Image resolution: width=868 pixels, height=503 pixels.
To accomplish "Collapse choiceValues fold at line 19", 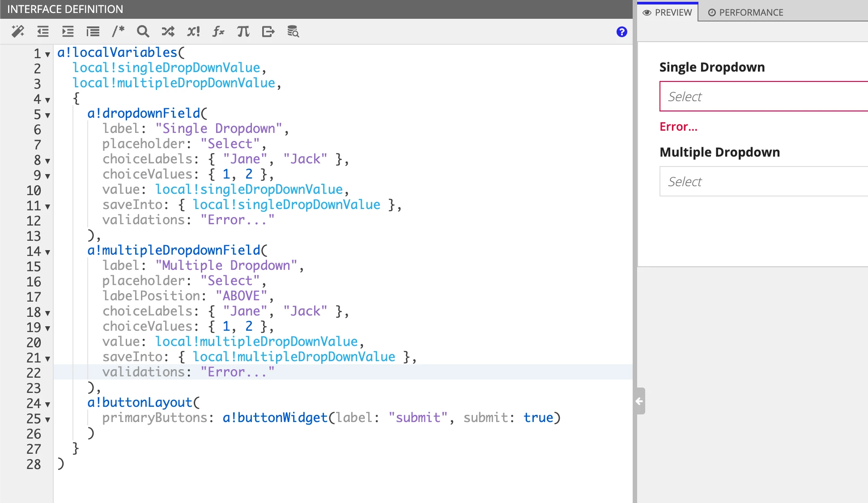I will pos(47,328).
